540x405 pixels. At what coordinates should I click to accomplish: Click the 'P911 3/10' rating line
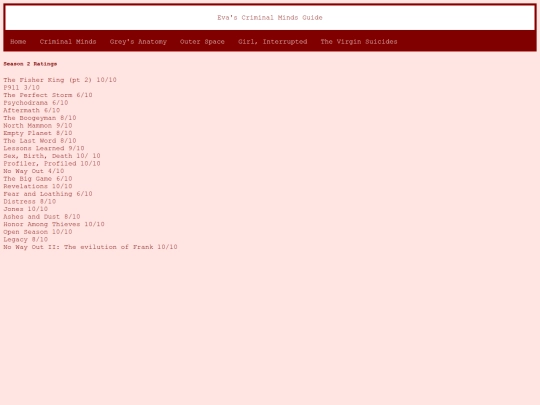point(21,87)
